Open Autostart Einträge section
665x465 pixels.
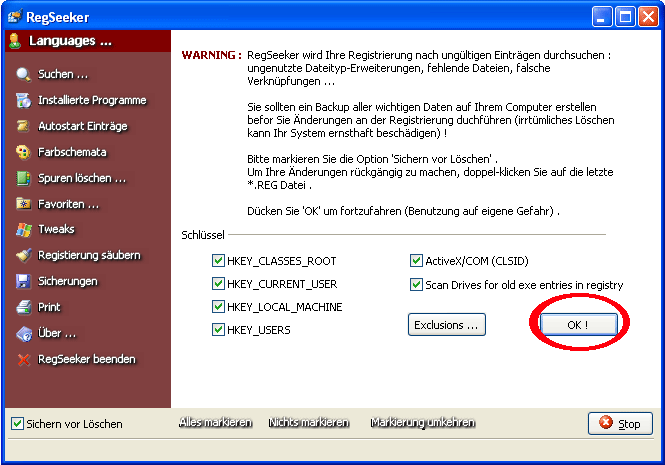coord(83,126)
